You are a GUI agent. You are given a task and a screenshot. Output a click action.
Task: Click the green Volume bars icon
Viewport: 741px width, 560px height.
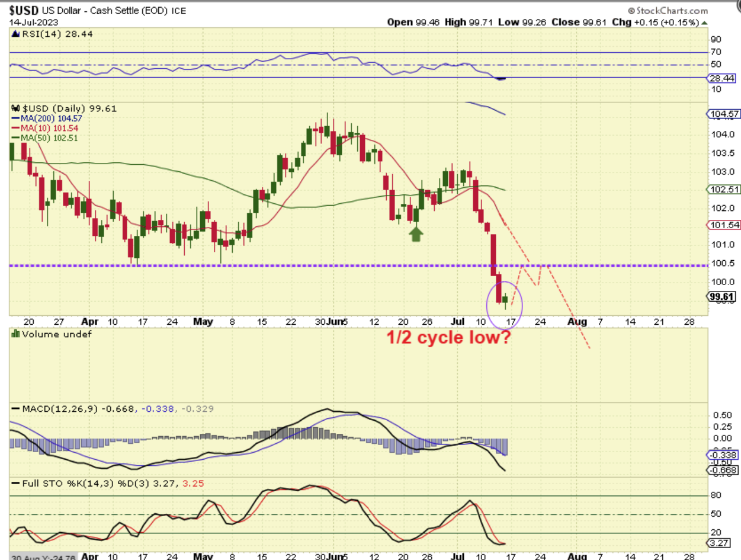pyautogui.click(x=14, y=334)
